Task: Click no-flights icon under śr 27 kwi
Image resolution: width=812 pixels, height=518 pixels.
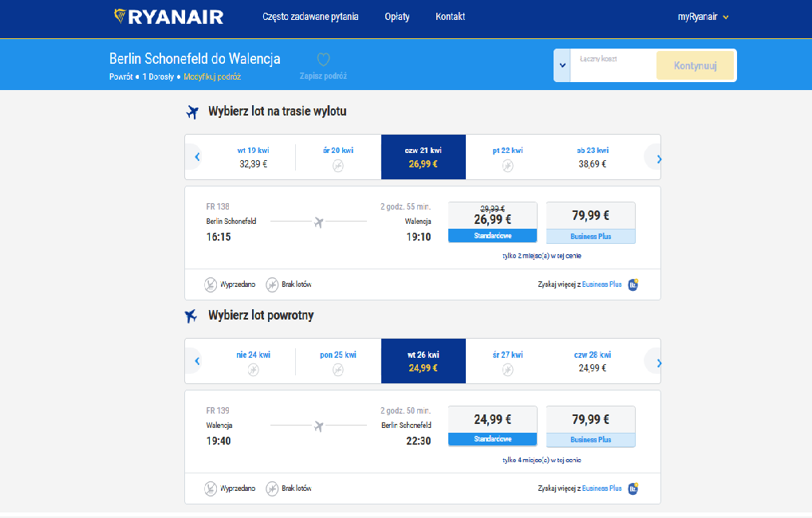Action: click(507, 370)
